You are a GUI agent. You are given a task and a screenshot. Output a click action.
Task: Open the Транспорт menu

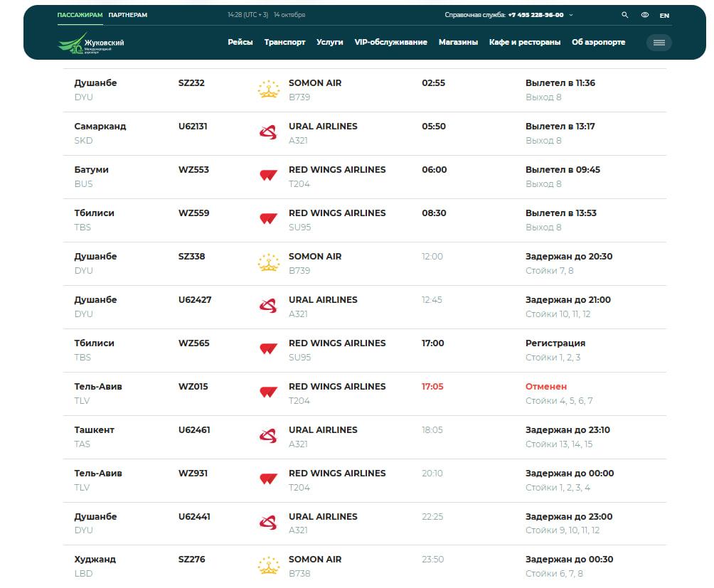coord(284,42)
